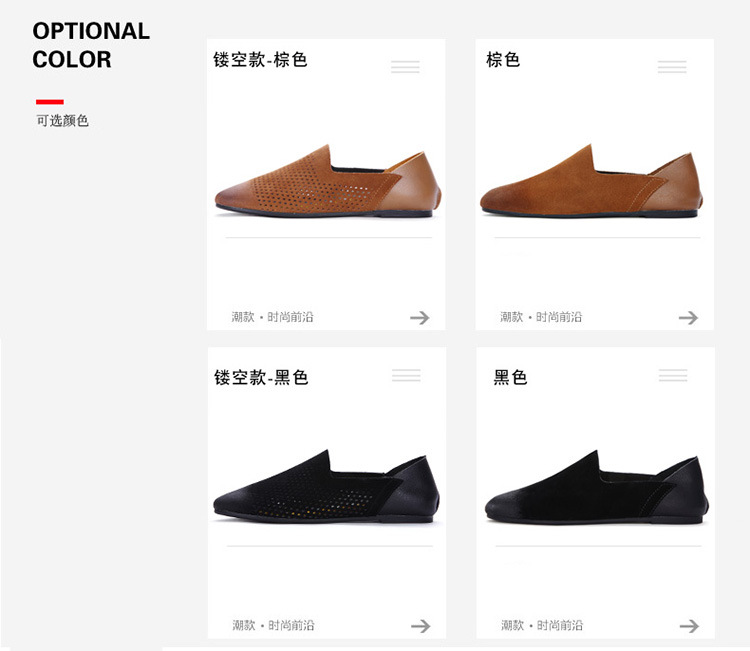Viewport: 750px width, 651px height.
Task: Open the hamburger lines icon on 黑色 card
Action: (673, 375)
